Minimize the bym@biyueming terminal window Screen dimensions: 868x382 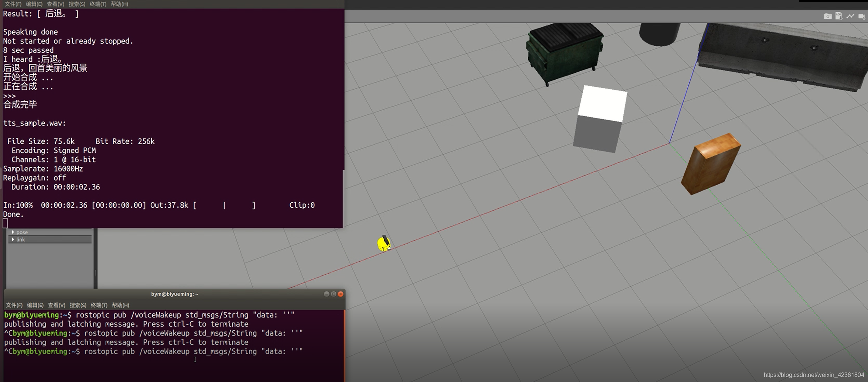click(x=327, y=294)
